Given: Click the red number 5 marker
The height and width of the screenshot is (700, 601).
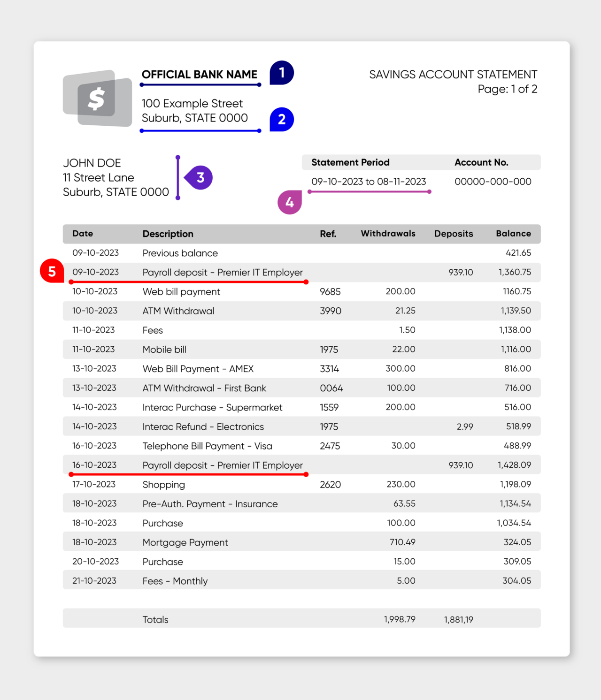Looking at the screenshot, I should pyautogui.click(x=52, y=271).
